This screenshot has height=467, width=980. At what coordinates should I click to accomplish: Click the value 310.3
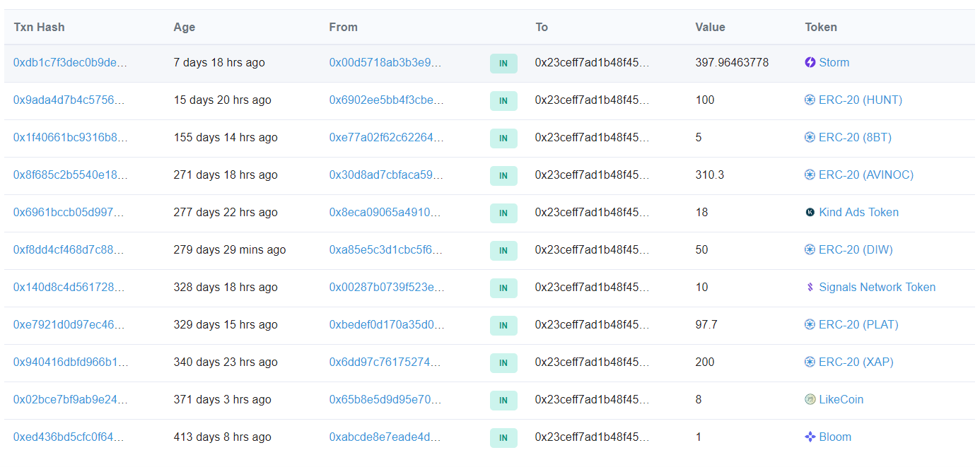[710, 175]
